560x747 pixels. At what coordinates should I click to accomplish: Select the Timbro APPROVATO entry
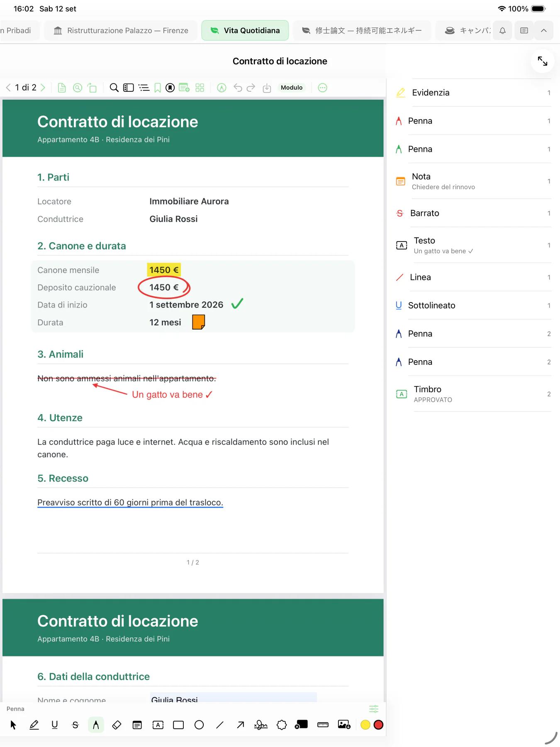pyautogui.click(x=473, y=394)
